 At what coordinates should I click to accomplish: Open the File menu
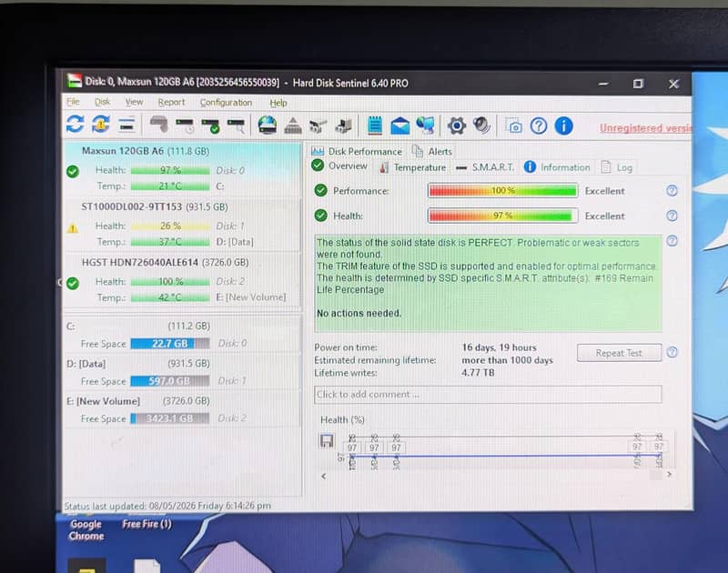point(74,102)
